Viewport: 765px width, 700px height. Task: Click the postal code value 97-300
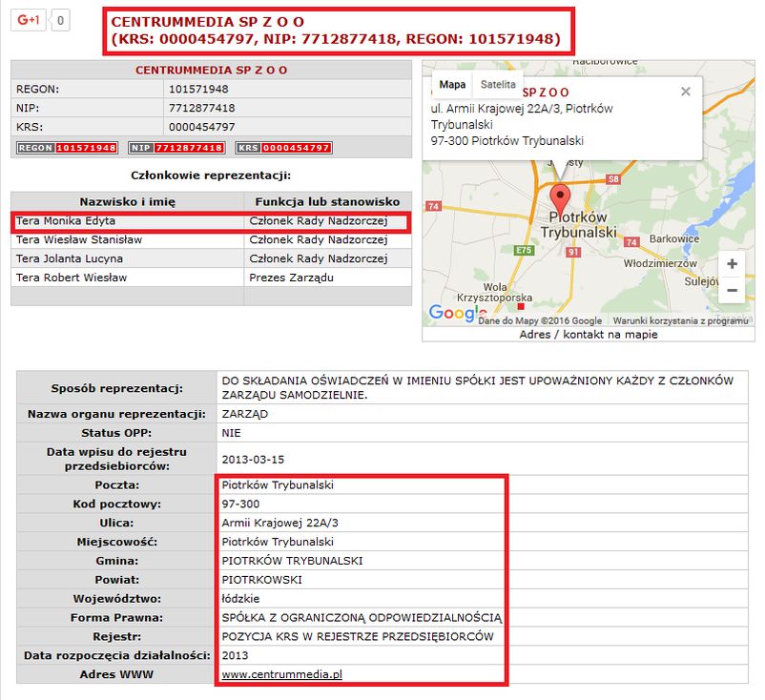coord(240,504)
